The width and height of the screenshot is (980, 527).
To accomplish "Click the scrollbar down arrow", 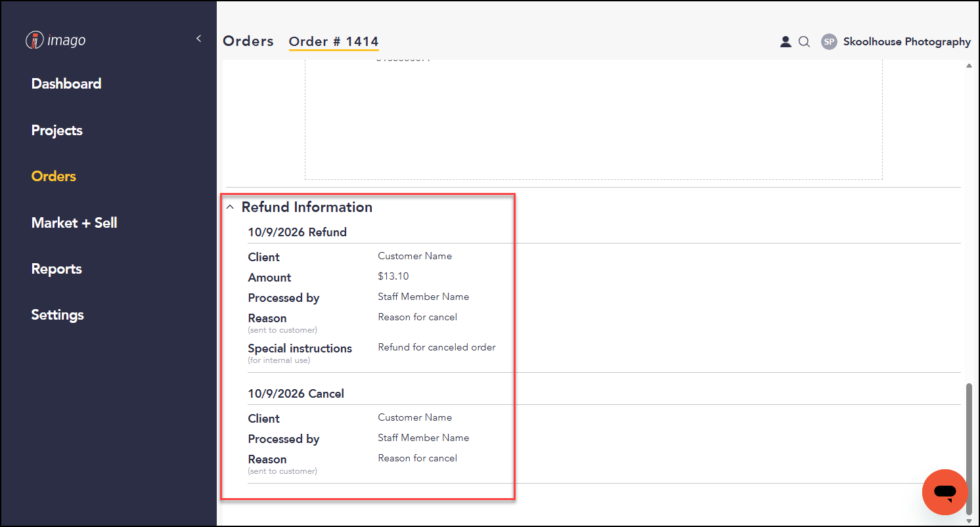I will pyautogui.click(x=969, y=521).
